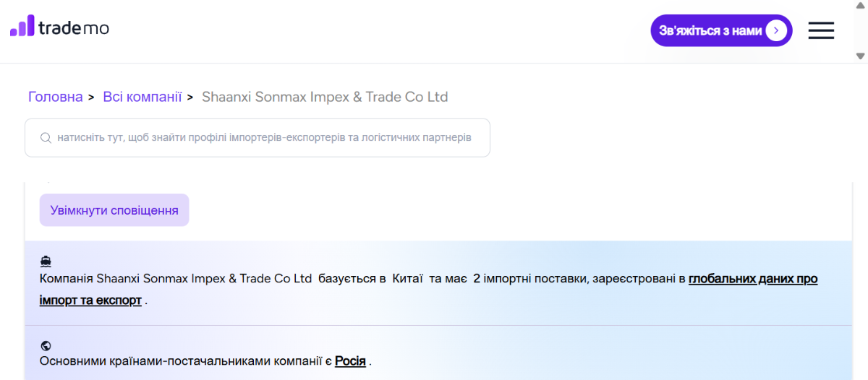This screenshot has width=868, height=380.
Task: Click the separator after "Всі компанії" breadcrumb
Action: (190, 97)
